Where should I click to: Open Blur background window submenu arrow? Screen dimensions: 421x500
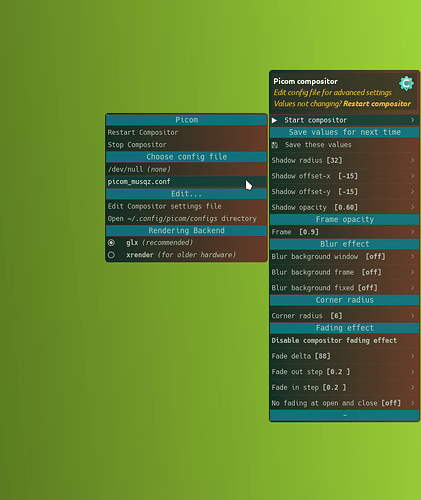click(x=412, y=256)
